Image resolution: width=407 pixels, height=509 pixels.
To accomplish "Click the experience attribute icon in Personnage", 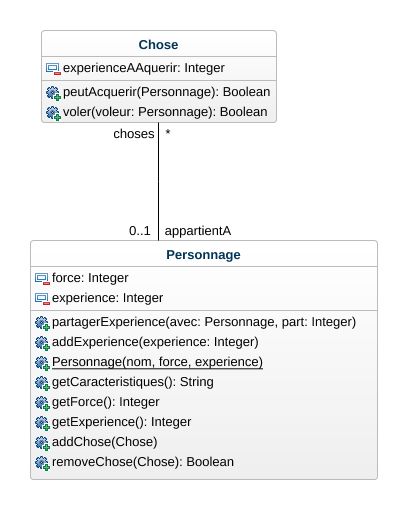I will (x=42, y=299).
